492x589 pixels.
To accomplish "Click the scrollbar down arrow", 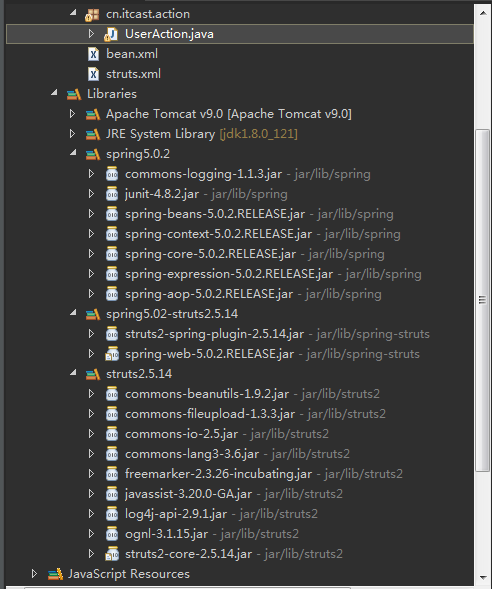I will pyautogui.click(x=483, y=577).
